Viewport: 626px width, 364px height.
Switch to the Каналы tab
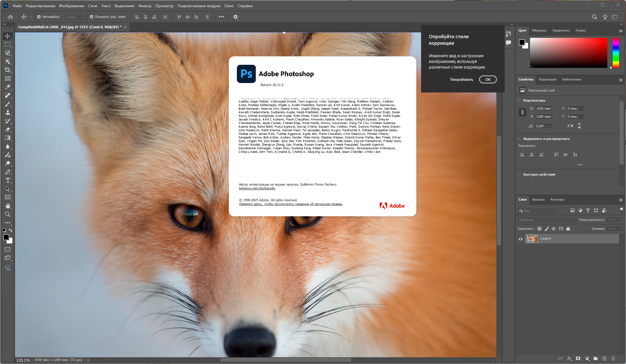[538, 200]
